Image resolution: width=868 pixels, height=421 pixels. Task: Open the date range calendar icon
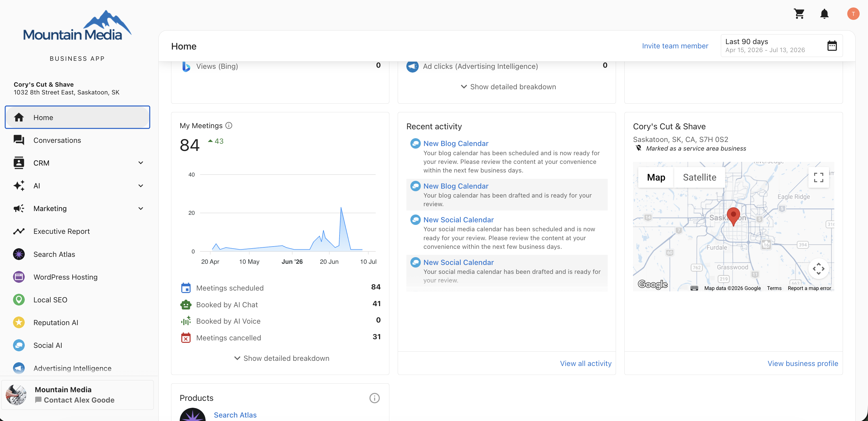832,46
